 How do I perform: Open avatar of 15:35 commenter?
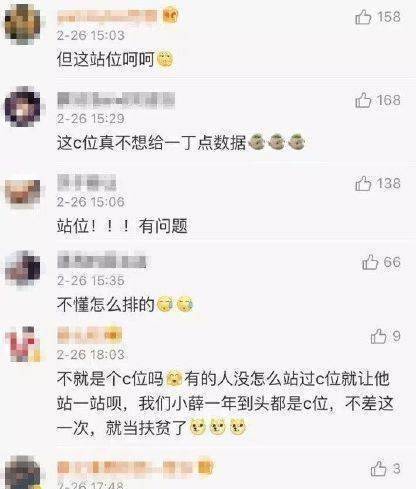tap(22, 268)
